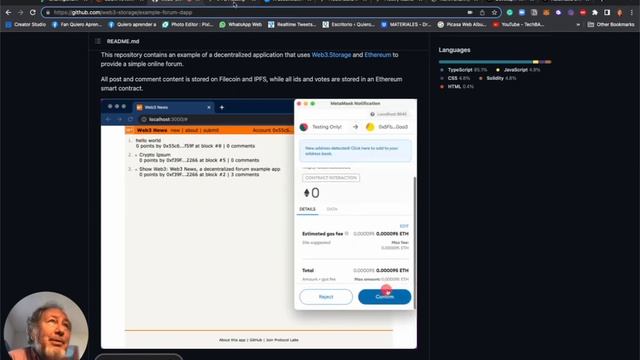
Task: Open the Other Bookmarks folder
Action: point(611,24)
